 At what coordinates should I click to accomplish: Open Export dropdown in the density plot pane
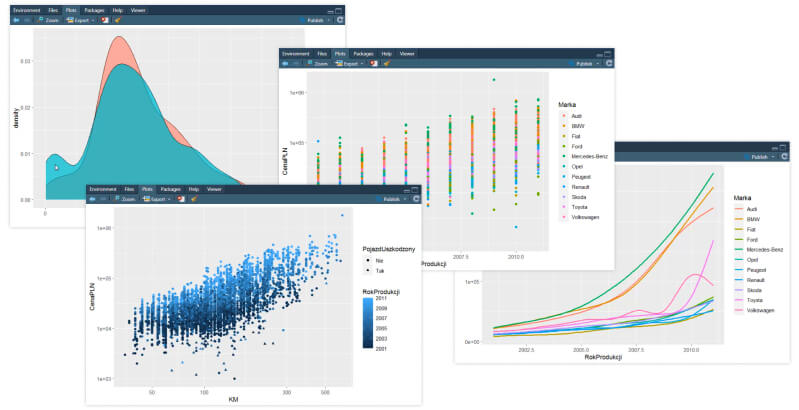pos(78,19)
